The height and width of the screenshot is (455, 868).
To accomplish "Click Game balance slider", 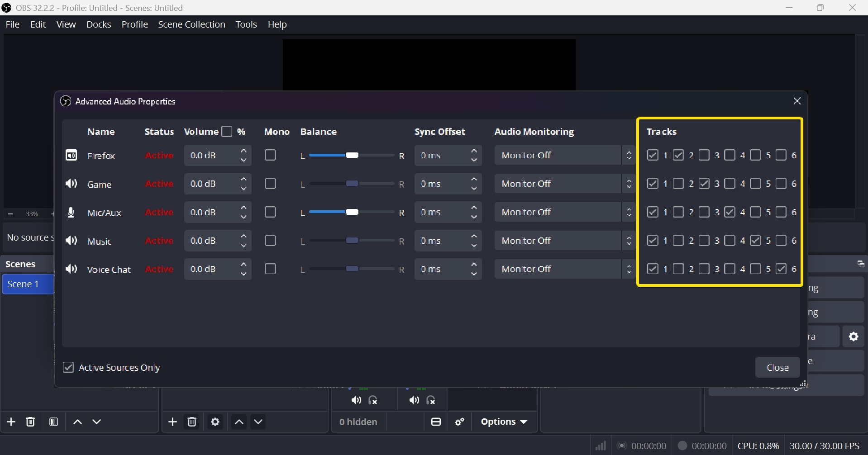I will point(352,184).
